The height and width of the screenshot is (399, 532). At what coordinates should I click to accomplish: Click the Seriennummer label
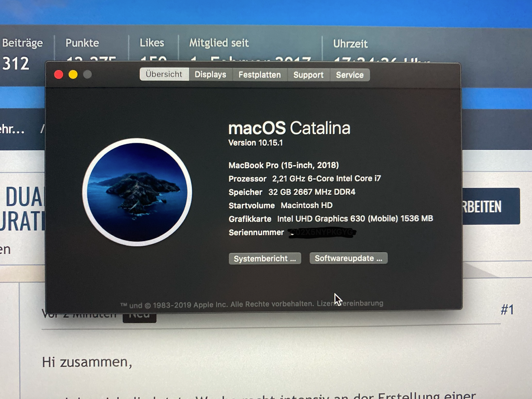point(256,232)
